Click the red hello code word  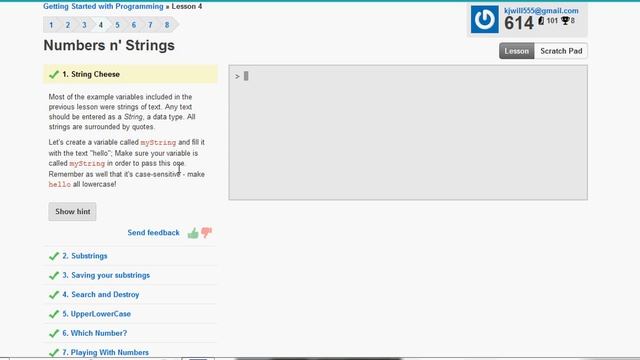tap(60, 184)
